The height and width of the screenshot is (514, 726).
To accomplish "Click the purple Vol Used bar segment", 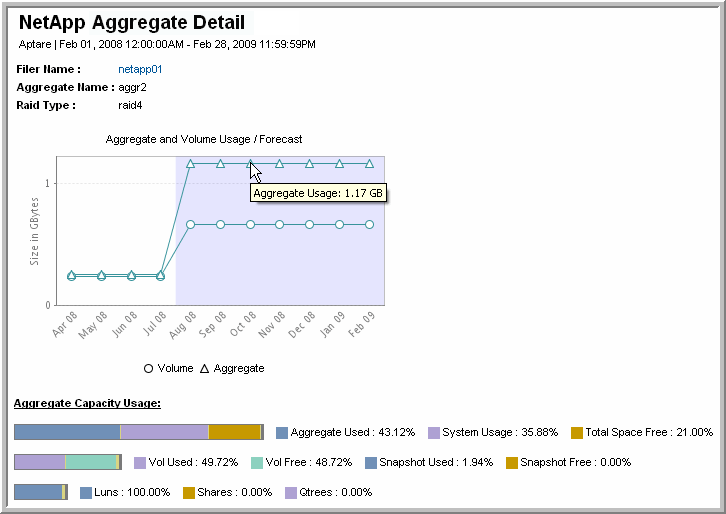I will [x=39, y=462].
